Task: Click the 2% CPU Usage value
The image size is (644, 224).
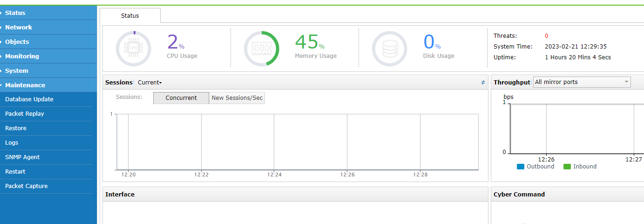Action: tap(176, 42)
